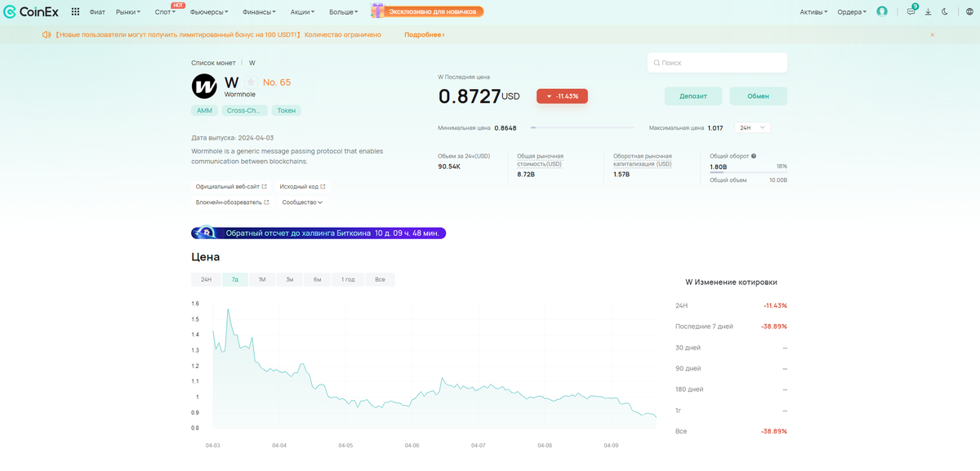Screen dimensions: 980x471
Task: Click the 90.54K volume value
Action: tap(449, 166)
